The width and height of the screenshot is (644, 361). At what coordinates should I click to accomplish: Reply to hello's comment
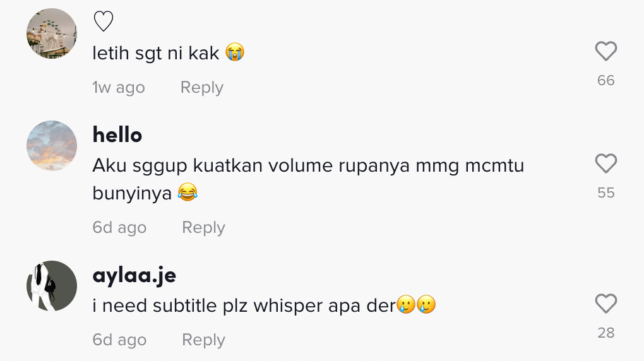pyautogui.click(x=203, y=228)
